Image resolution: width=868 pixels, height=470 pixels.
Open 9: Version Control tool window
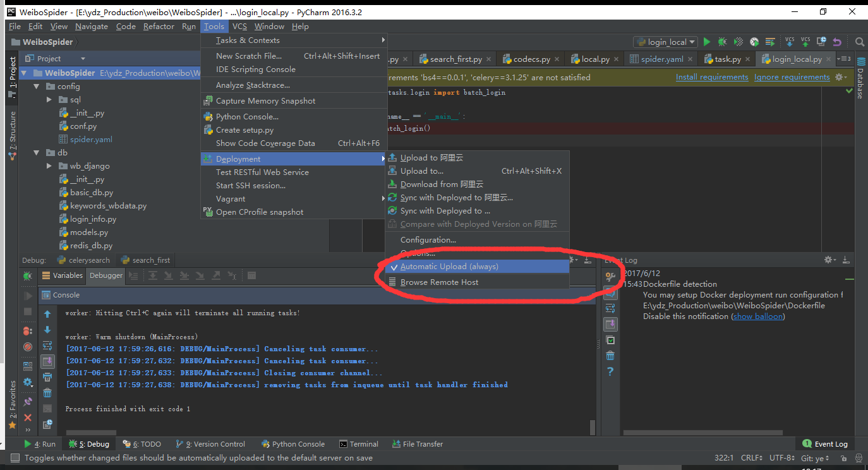[x=210, y=444]
